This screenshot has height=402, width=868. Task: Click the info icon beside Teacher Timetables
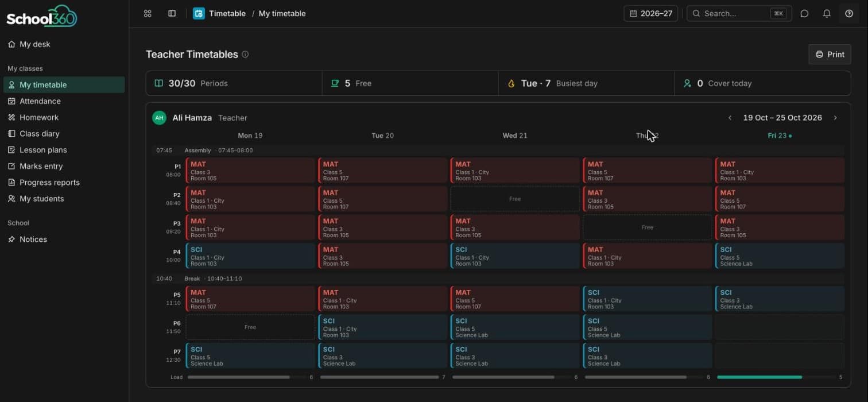tap(245, 55)
